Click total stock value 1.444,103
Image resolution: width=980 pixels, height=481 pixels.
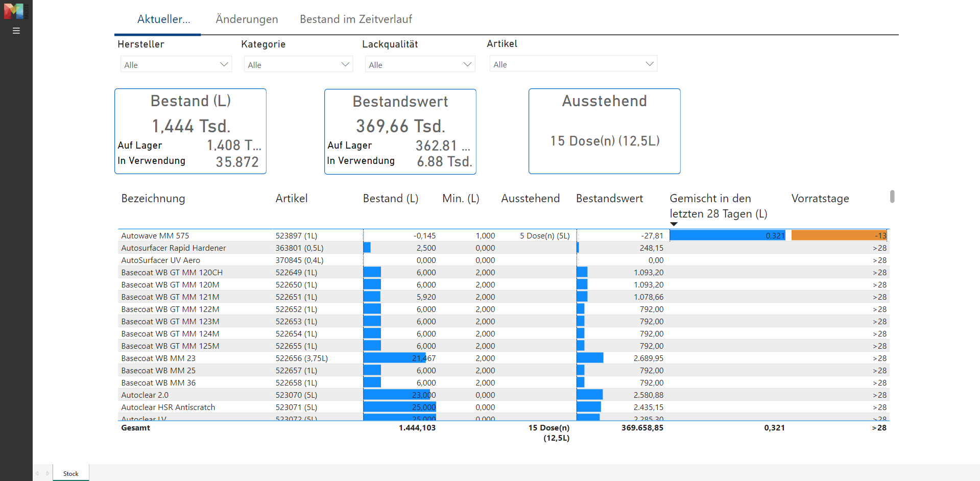(x=417, y=428)
